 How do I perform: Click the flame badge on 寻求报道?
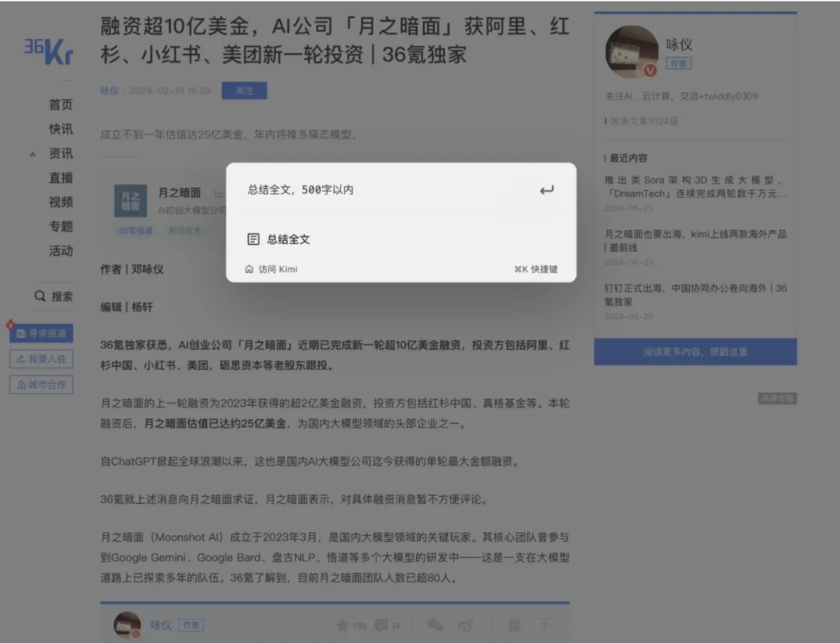click(x=10, y=324)
